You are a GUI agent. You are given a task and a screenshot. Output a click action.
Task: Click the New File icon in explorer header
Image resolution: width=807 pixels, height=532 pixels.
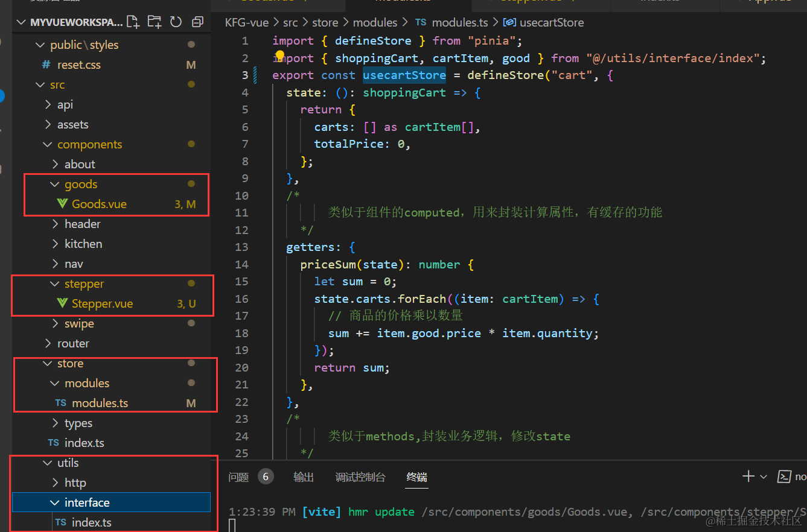[133, 22]
